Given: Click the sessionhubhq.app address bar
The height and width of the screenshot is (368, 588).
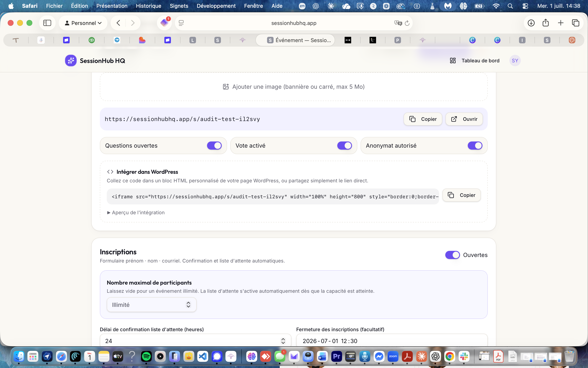Looking at the screenshot, I should point(294,23).
